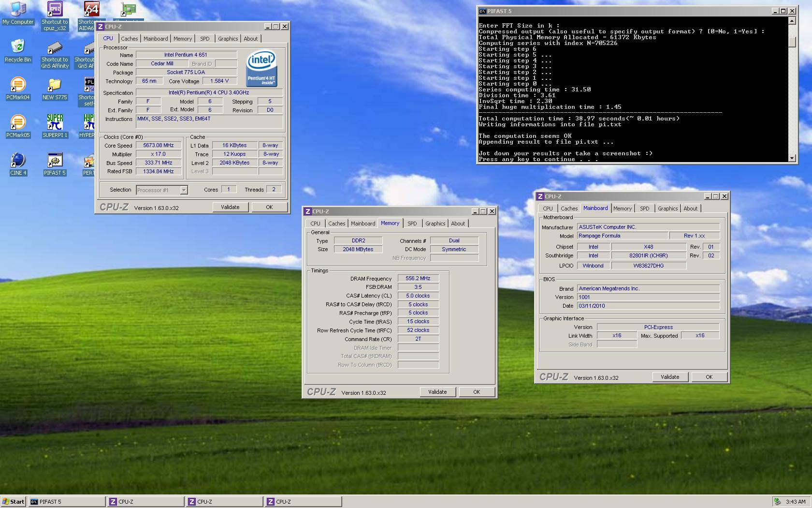Open the Windows Start button

click(14, 502)
